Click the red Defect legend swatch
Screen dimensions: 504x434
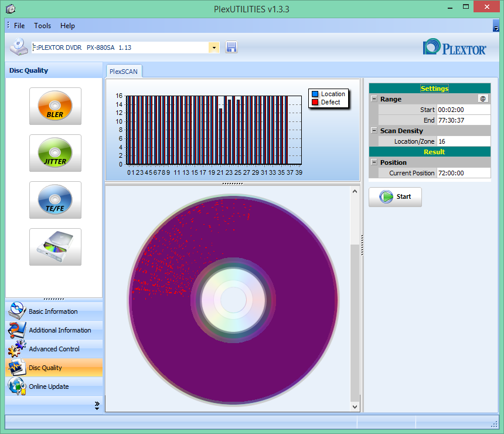pyautogui.click(x=315, y=102)
